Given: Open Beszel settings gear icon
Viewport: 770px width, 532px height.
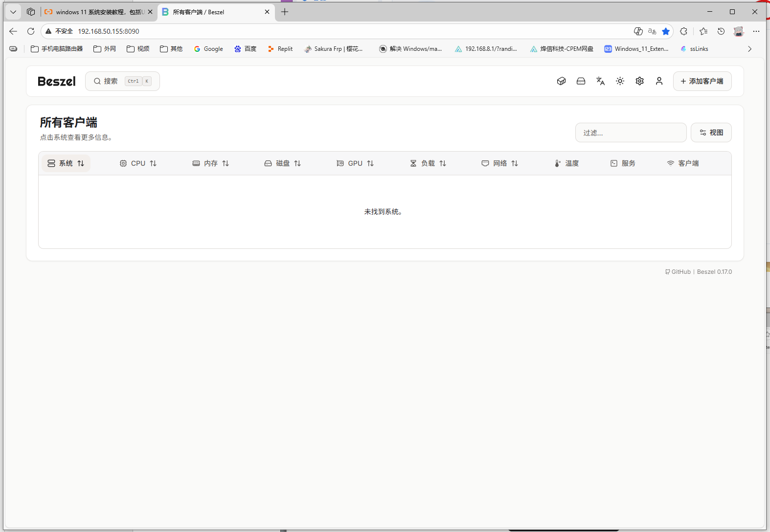Looking at the screenshot, I should [639, 81].
